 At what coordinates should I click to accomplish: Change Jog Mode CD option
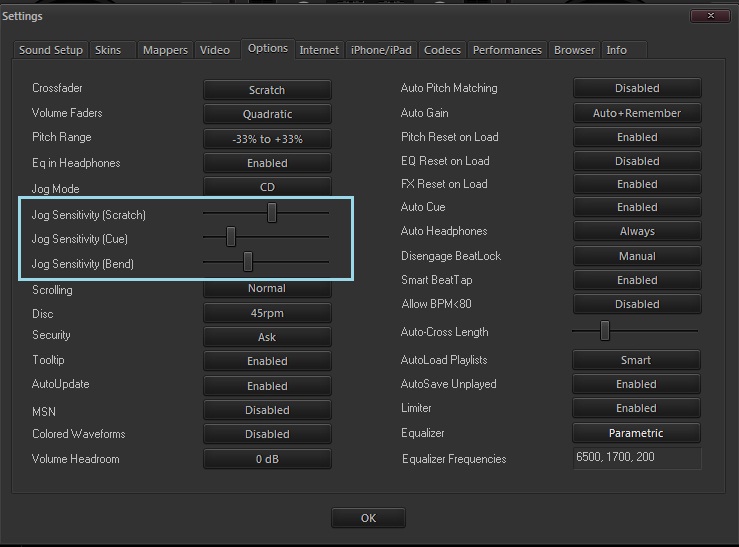click(267, 187)
